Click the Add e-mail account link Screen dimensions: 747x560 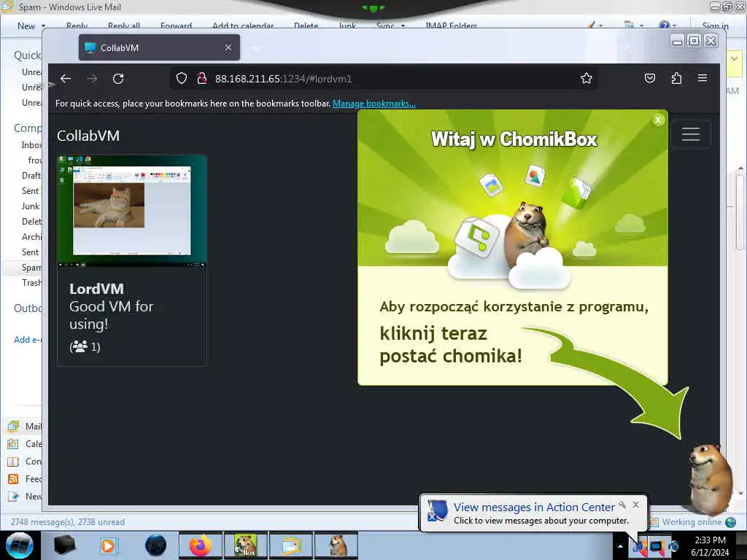click(28, 340)
